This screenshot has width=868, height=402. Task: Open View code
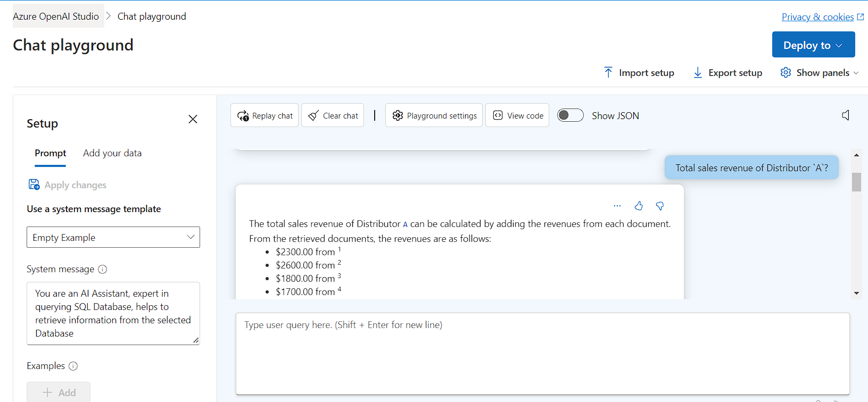[x=517, y=115]
